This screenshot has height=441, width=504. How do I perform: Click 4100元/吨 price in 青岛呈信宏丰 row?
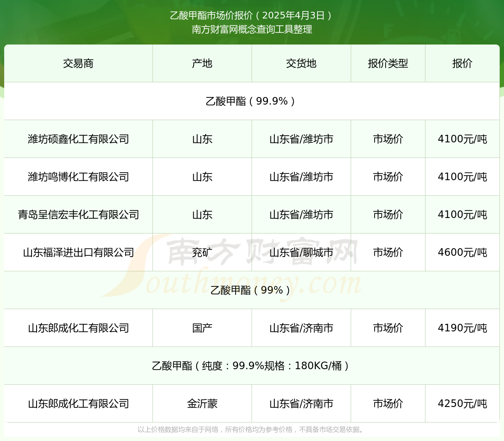pyautogui.click(x=462, y=215)
